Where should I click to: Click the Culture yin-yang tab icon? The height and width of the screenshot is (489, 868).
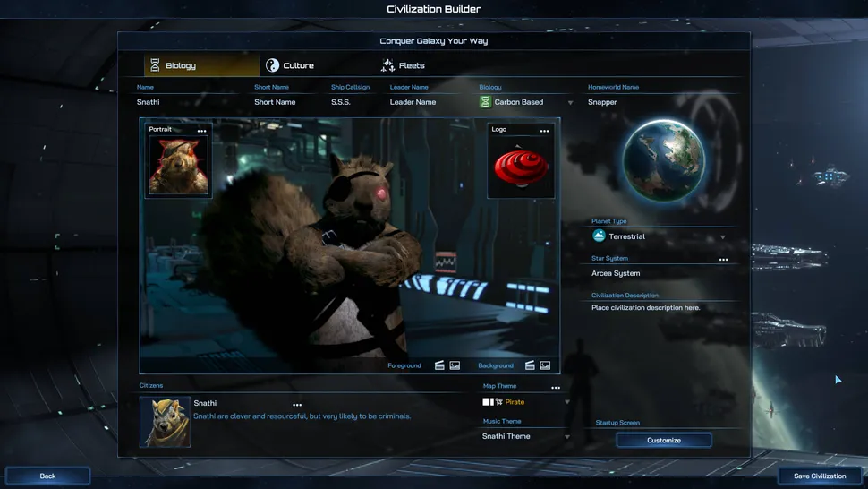(x=272, y=65)
